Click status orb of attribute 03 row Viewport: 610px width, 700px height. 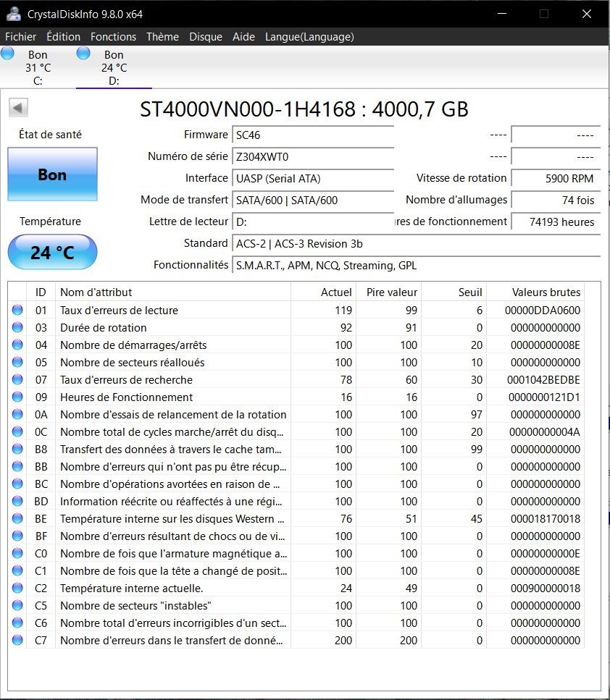click(x=17, y=327)
